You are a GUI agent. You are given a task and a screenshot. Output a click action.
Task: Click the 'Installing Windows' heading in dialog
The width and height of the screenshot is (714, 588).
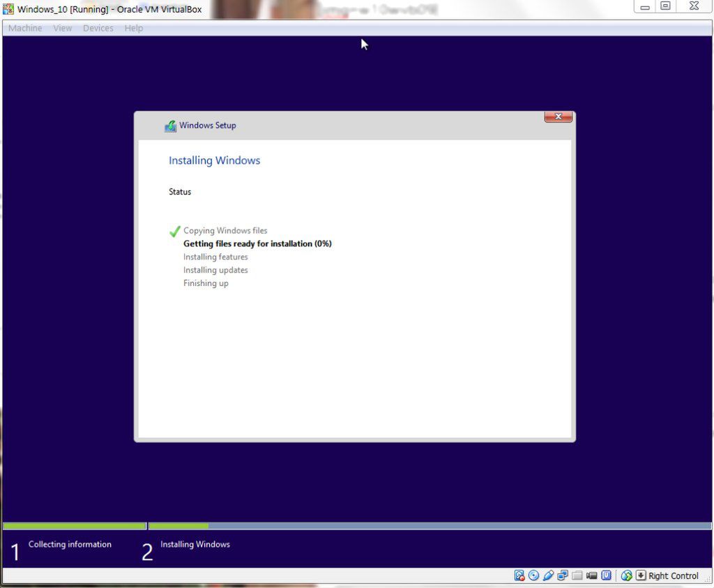pyautogui.click(x=215, y=160)
